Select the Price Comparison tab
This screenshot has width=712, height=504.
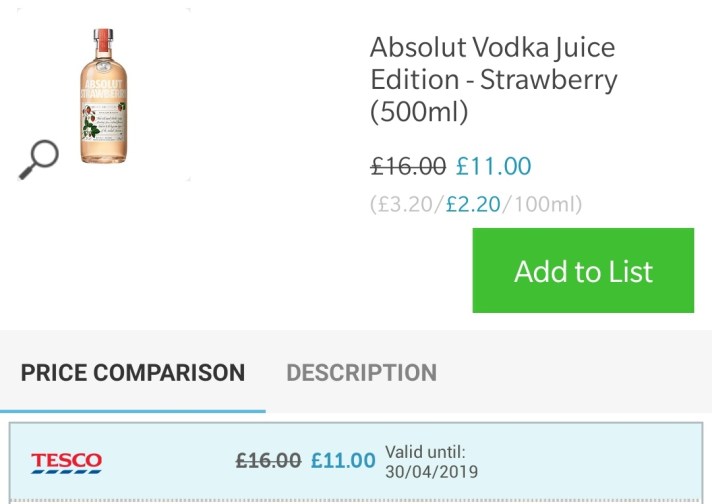(x=133, y=373)
